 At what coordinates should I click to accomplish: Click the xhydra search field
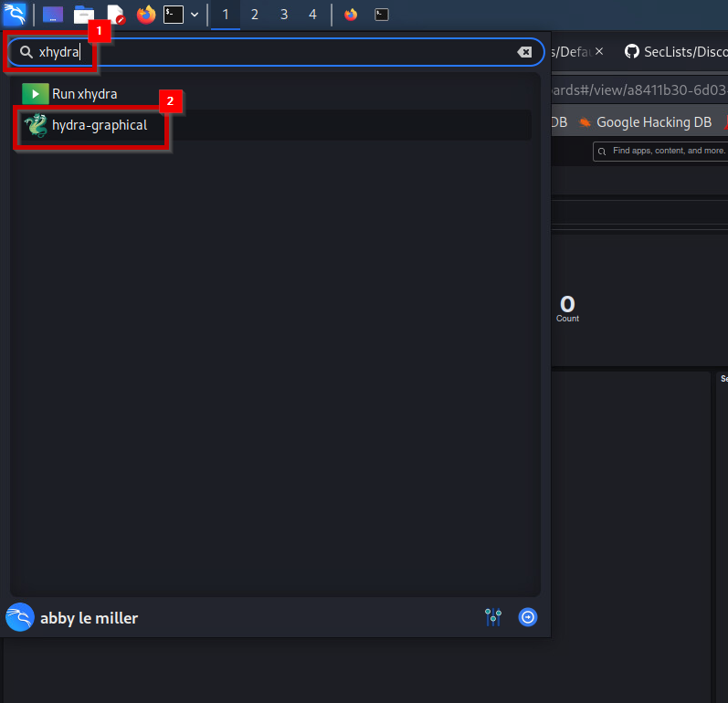coord(274,52)
